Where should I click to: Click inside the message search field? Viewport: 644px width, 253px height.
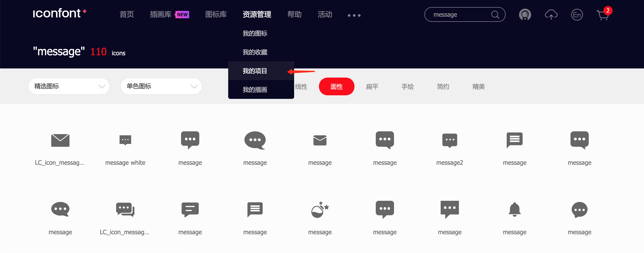[456, 15]
